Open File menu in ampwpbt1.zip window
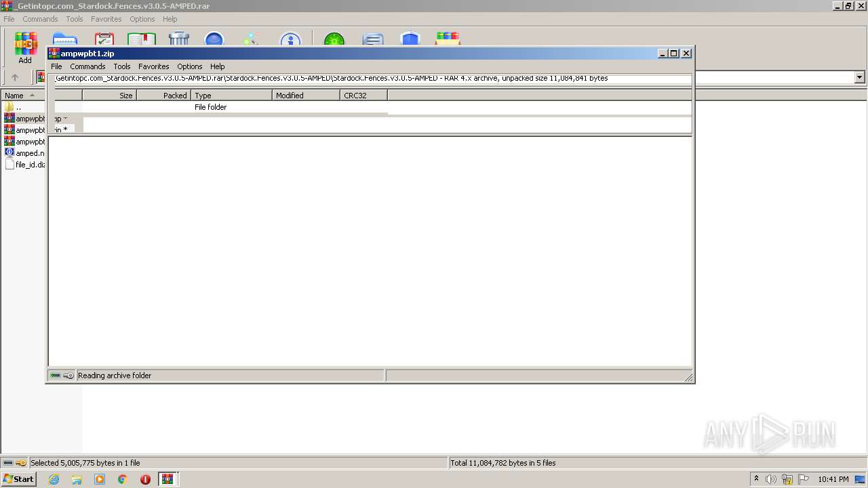Image resolution: width=868 pixels, height=488 pixels. pos(56,66)
